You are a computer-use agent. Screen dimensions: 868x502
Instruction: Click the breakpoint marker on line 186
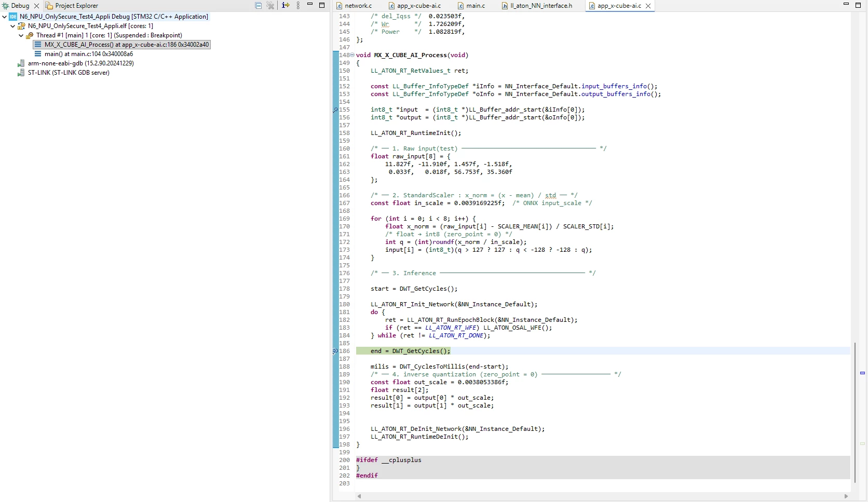(335, 351)
